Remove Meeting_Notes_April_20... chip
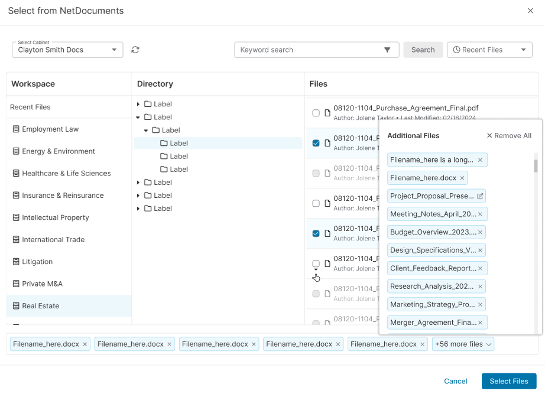546x394 pixels. coord(480,214)
